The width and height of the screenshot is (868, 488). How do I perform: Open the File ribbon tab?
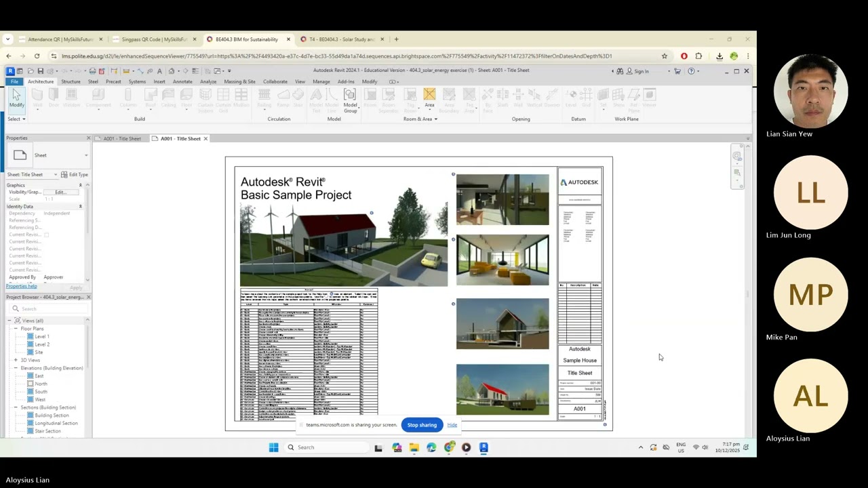(x=14, y=81)
